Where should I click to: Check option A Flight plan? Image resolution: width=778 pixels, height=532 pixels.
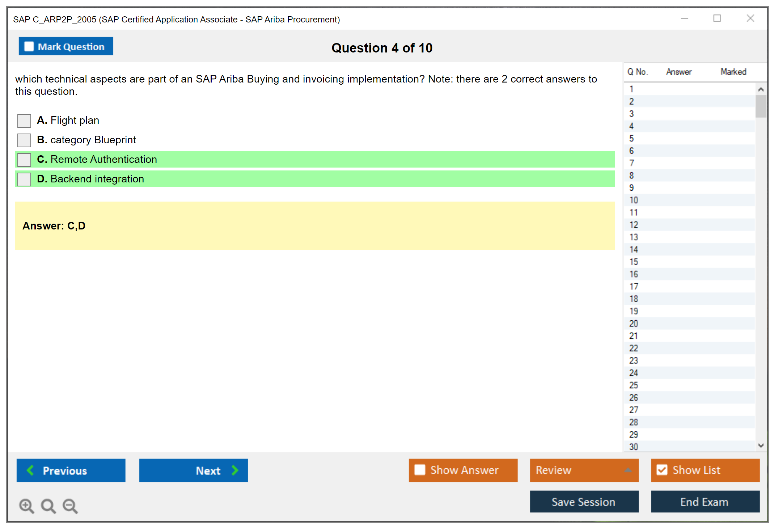[x=24, y=121]
